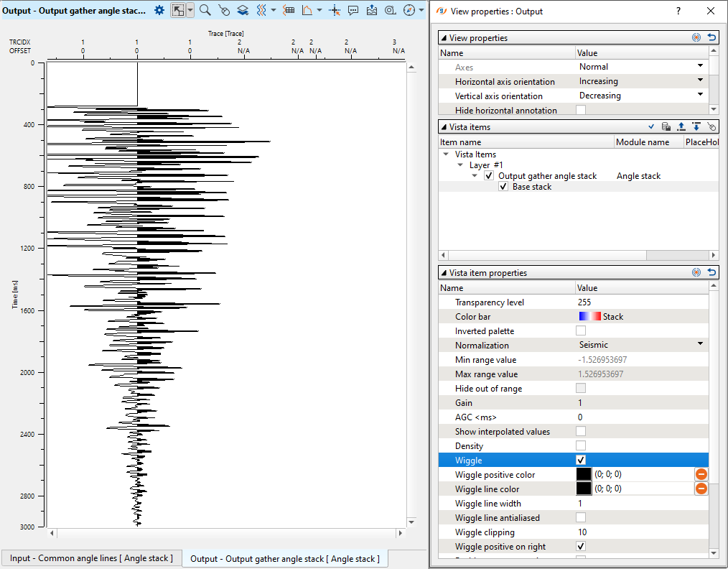Click the speech bubble annotation icon
Screen dimensions: 728x569
coord(353,10)
